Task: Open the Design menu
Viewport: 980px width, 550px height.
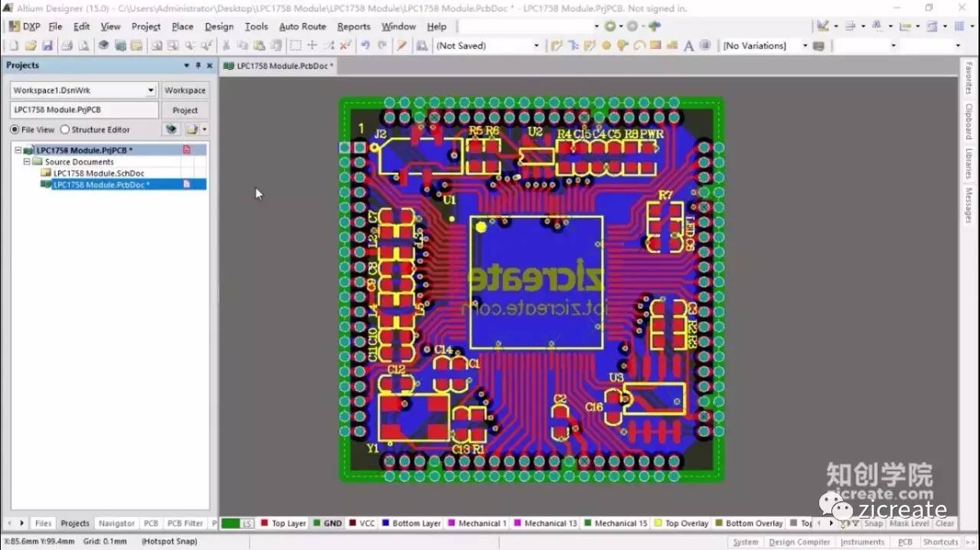Action: click(x=219, y=26)
